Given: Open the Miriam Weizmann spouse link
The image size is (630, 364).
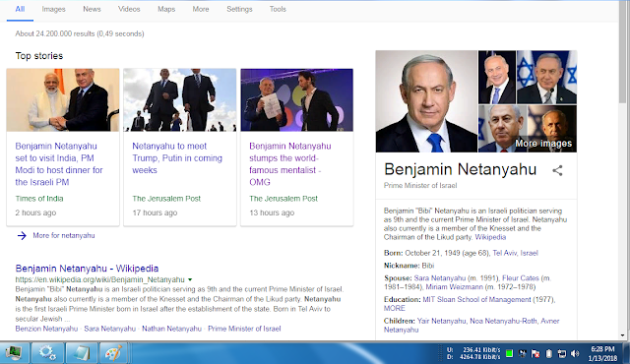Looking at the screenshot, I should pos(454,287).
